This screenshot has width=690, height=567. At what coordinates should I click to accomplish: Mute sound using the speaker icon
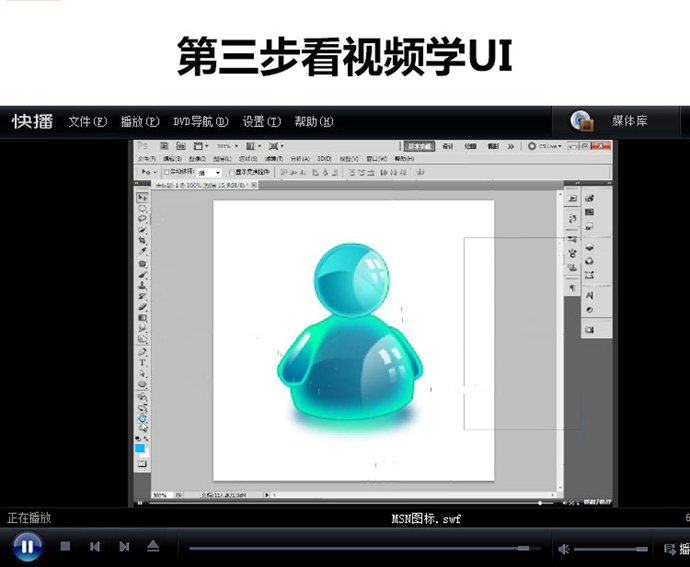tap(564, 549)
